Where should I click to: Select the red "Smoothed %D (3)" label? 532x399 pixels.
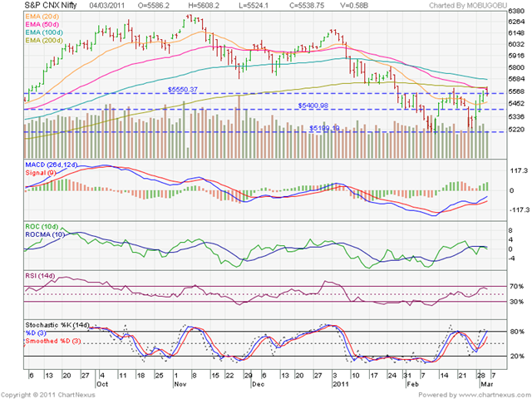tap(53, 341)
